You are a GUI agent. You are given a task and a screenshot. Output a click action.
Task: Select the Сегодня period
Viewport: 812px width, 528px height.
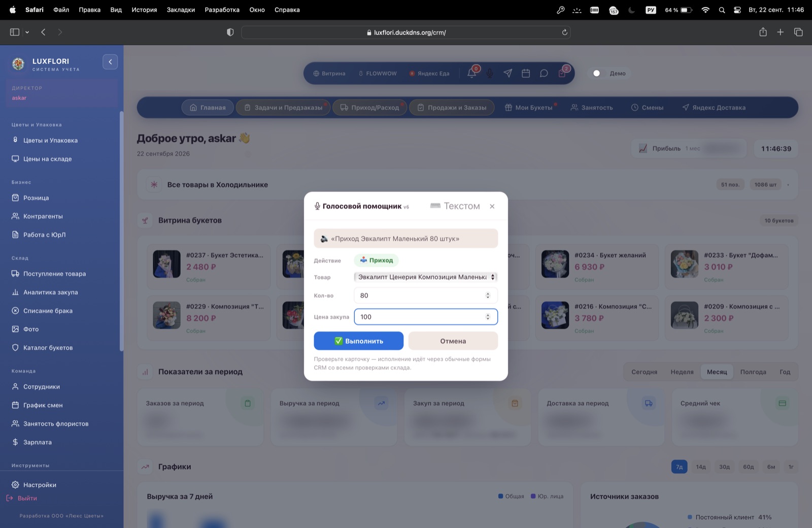644,372
